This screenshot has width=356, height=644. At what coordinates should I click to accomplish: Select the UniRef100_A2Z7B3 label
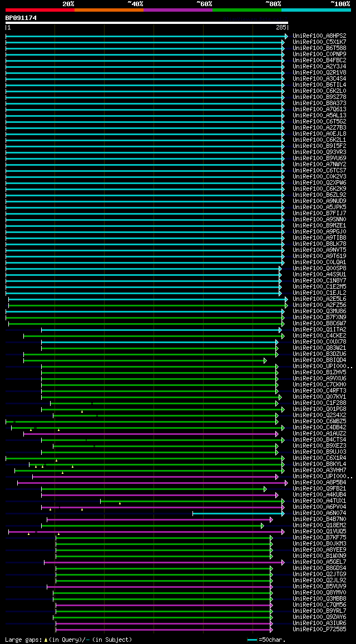click(319, 128)
